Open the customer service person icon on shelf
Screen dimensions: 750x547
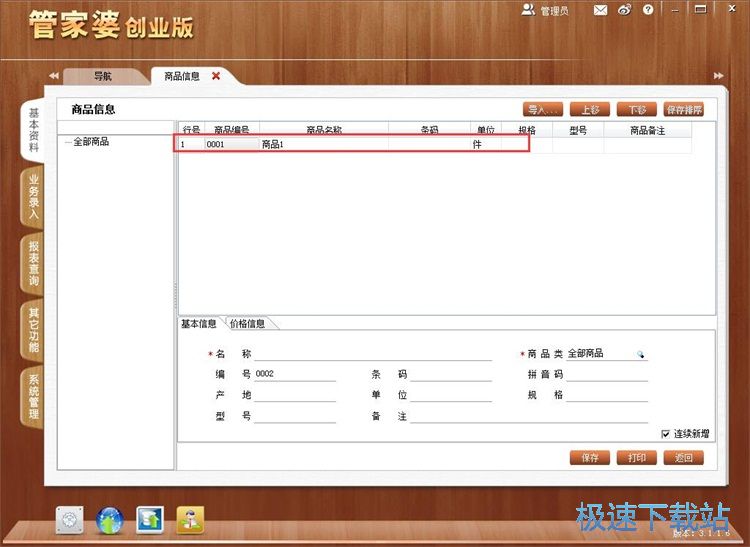pyautogui.click(x=189, y=520)
